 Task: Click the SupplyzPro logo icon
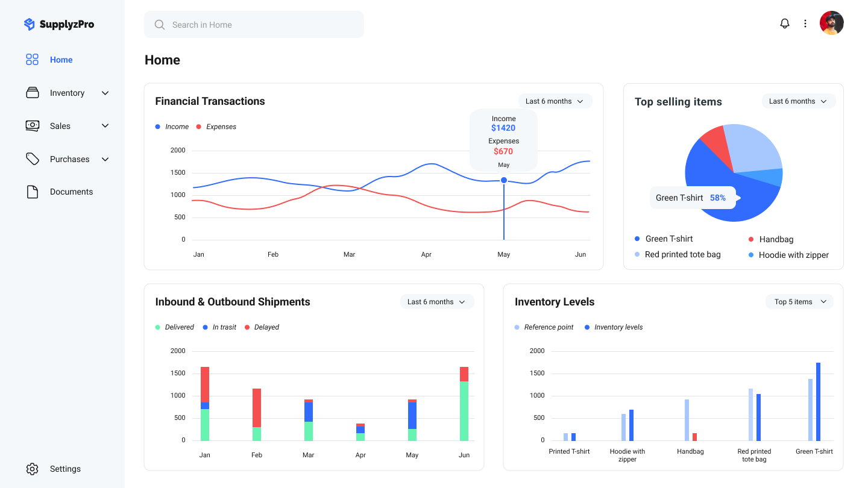pyautogui.click(x=29, y=24)
